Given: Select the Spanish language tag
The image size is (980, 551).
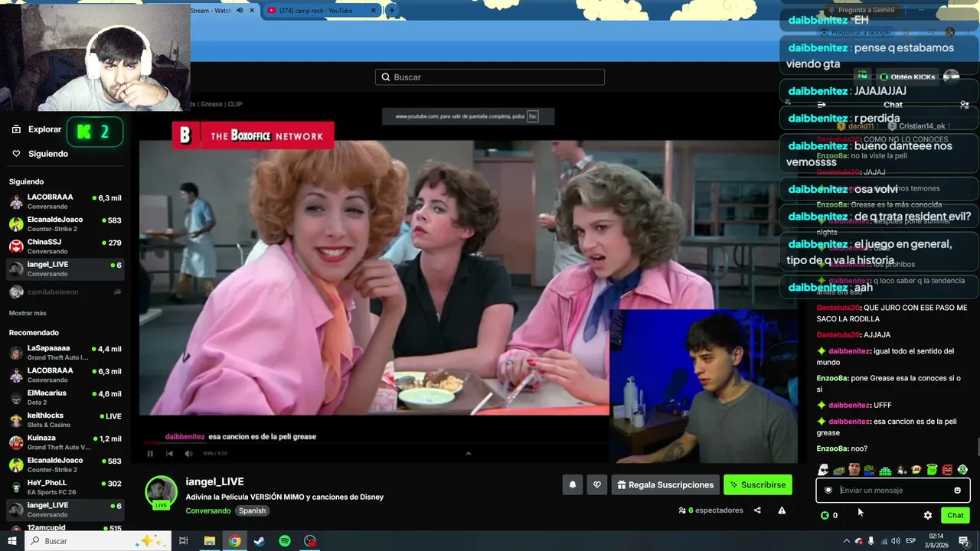Looking at the screenshot, I should tap(252, 510).
